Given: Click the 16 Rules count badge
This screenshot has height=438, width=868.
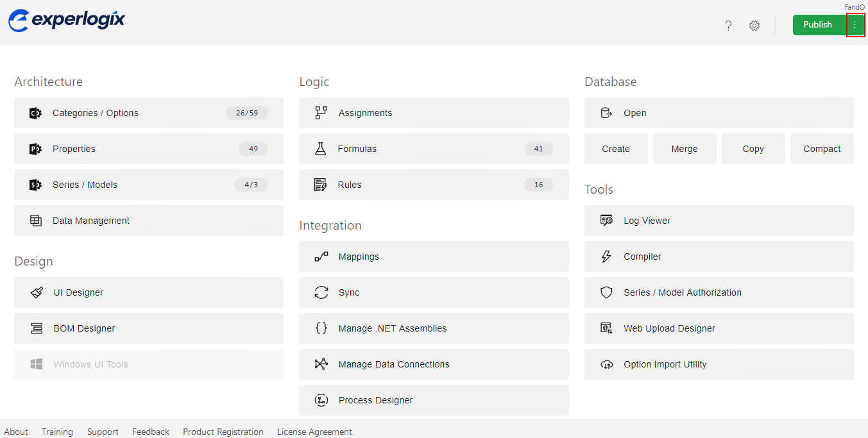Looking at the screenshot, I should click(x=538, y=185).
